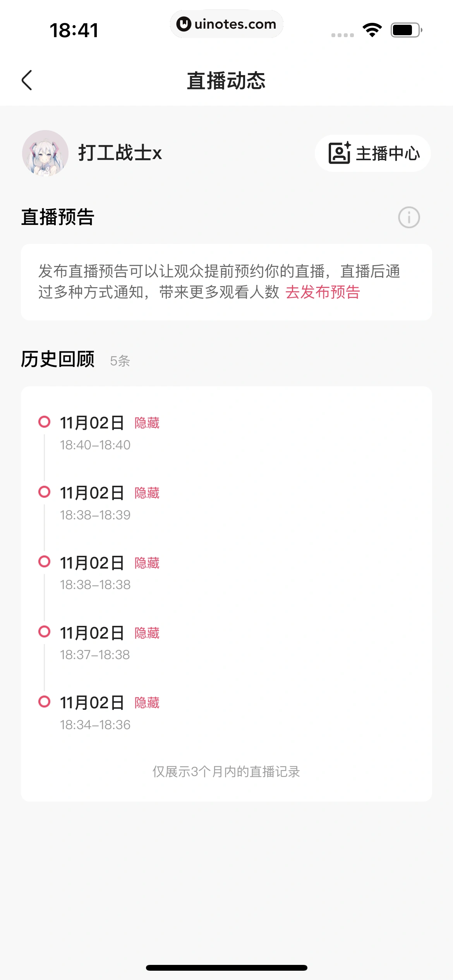Tap the 打工战士x avatar
Screen dimensions: 453x980
(x=45, y=153)
